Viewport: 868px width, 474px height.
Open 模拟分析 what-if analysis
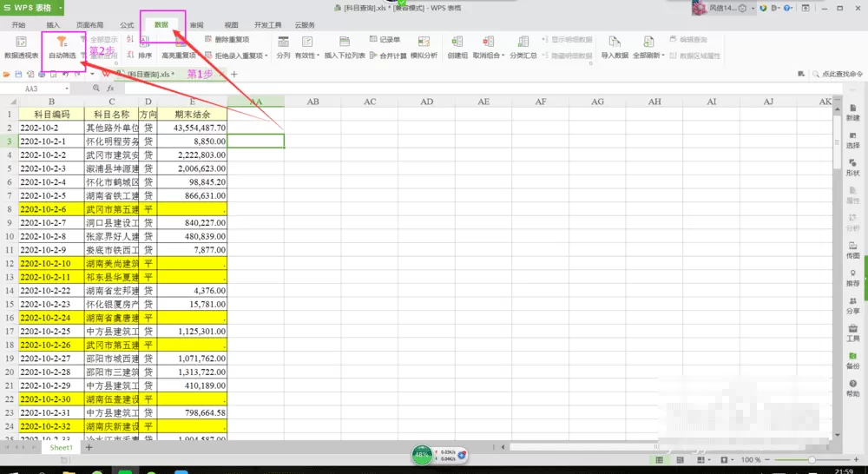424,48
